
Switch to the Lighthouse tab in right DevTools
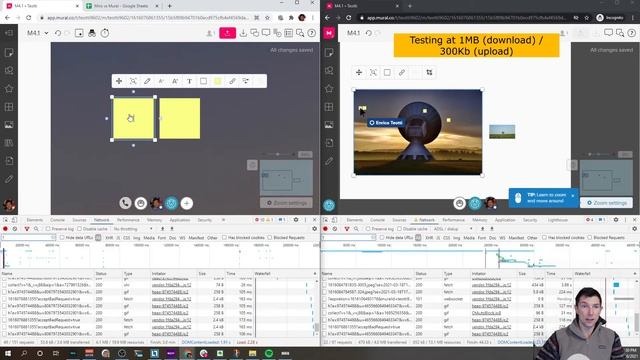tap(558, 220)
